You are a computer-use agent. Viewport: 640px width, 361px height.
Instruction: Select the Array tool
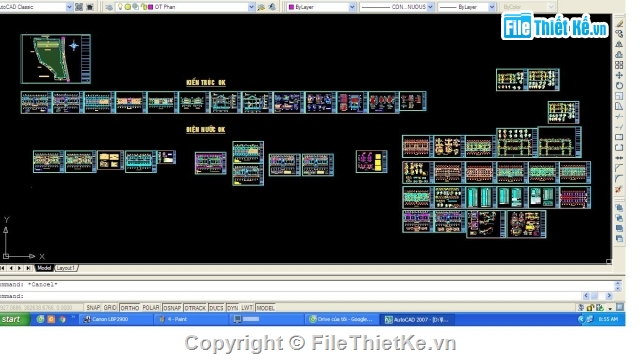(620, 65)
